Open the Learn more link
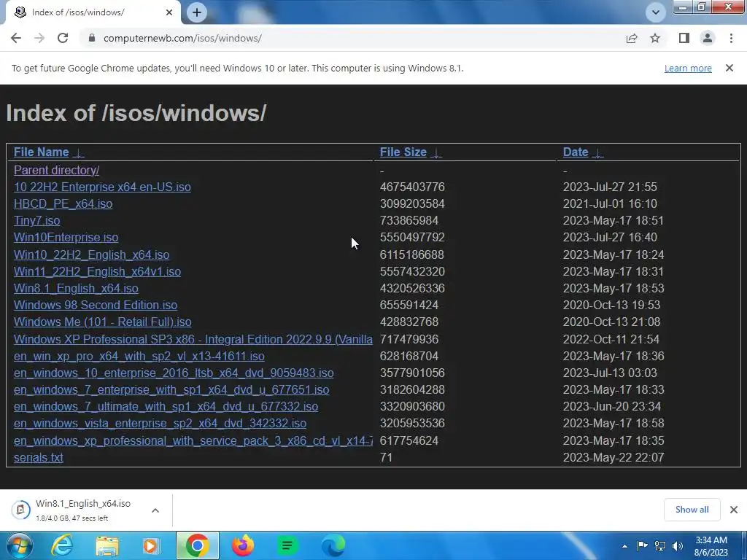Image resolution: width=747 pixels, height=560 pixels. (x=688, y=68)
